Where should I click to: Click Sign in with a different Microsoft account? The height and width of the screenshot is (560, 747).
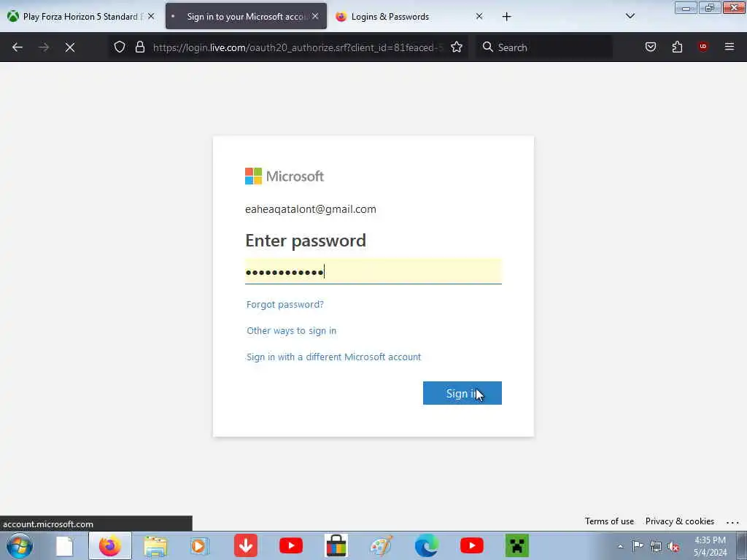pos(333,357)
